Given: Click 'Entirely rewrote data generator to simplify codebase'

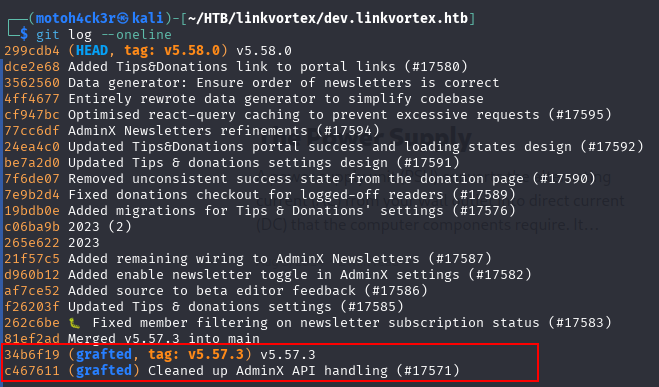Looking at the screenshot, I should 276,99.
